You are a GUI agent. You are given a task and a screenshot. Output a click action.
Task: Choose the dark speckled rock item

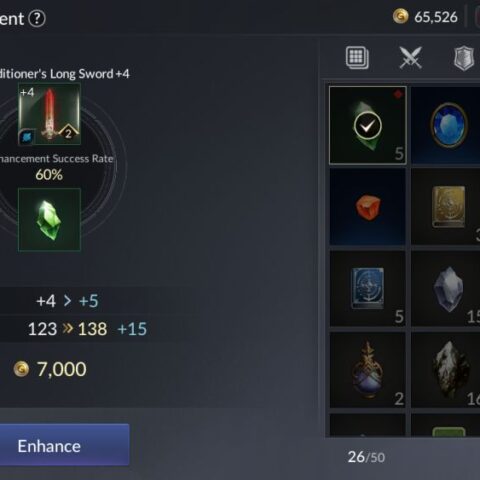(x=446, y=370)
